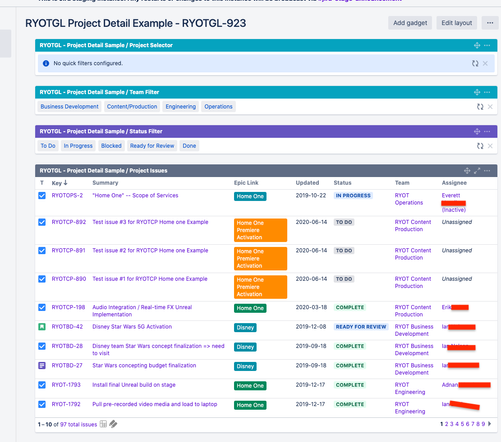
Task: Go to page 5 of issues
Action: point(462,424)
